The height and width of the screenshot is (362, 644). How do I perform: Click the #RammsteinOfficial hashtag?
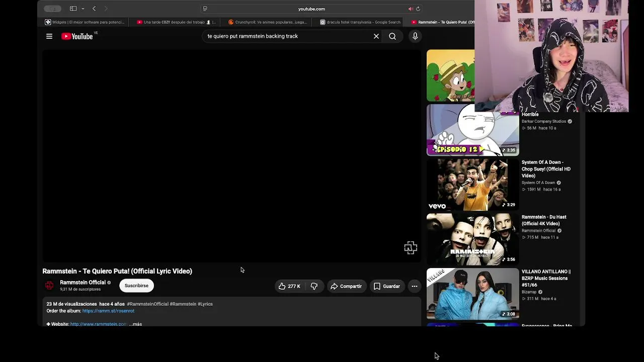pos(147,304)
